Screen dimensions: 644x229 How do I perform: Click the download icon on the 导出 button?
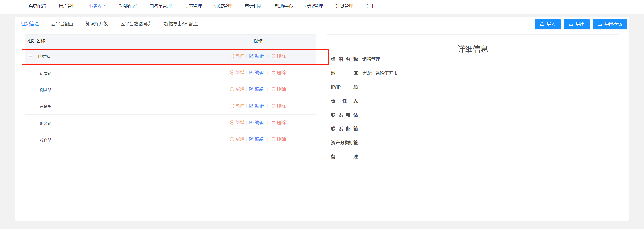(x=571, y=24)
